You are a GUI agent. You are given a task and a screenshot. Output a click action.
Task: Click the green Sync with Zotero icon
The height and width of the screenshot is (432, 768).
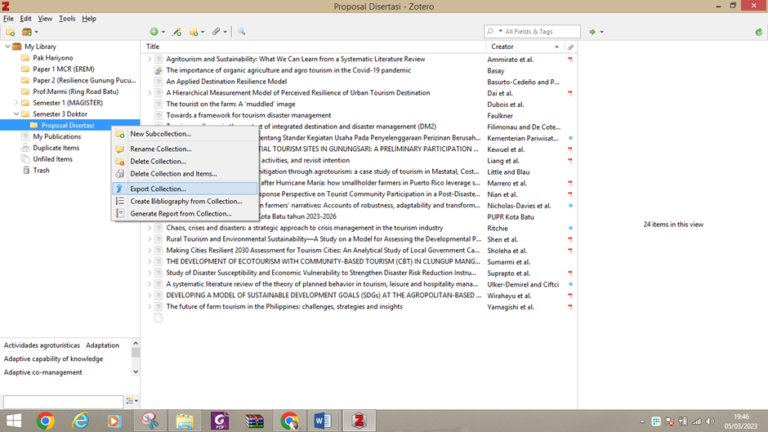(x=760, y=32)
